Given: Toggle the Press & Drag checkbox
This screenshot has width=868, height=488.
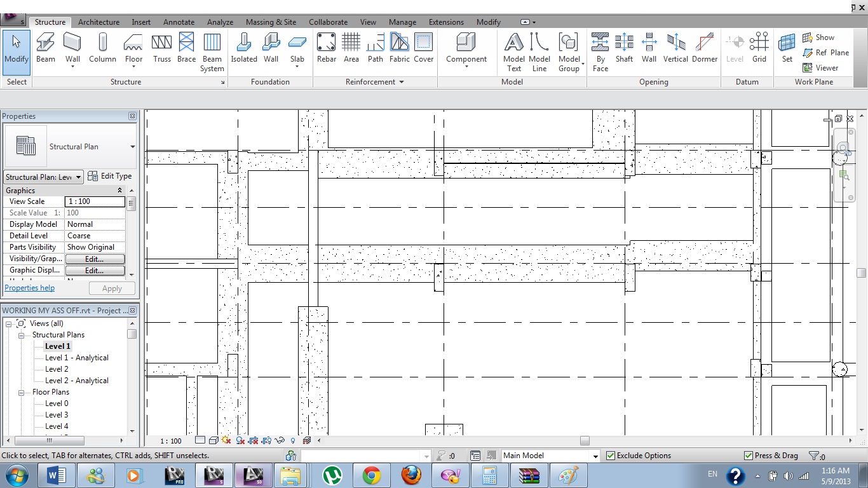Looking at the screenshot, I should pos(749,456).
